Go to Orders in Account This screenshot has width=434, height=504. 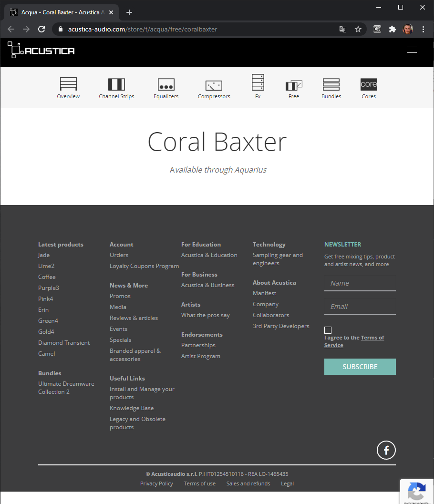pyautogui.click(x=119, y=255)
